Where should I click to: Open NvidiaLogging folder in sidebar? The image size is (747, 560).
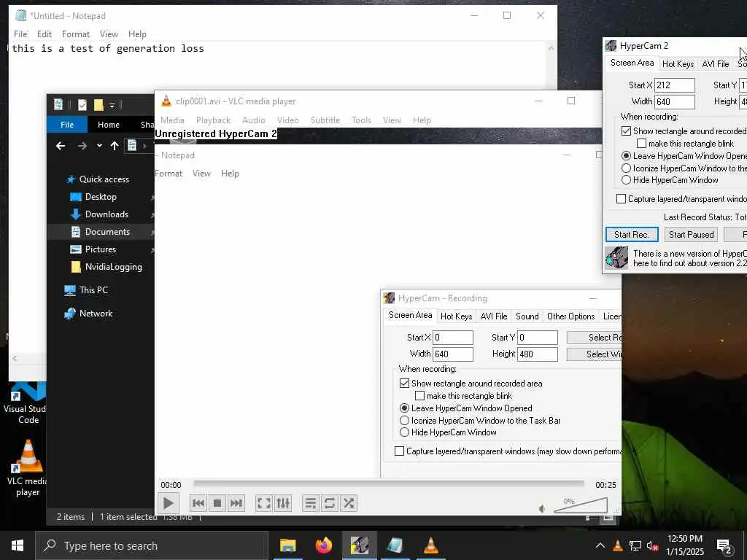coord(113,267)
